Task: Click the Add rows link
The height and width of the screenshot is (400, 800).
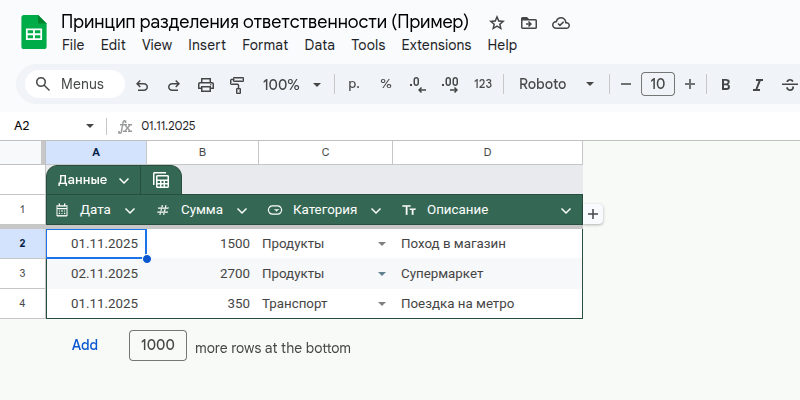Action: tap(85, 345)
